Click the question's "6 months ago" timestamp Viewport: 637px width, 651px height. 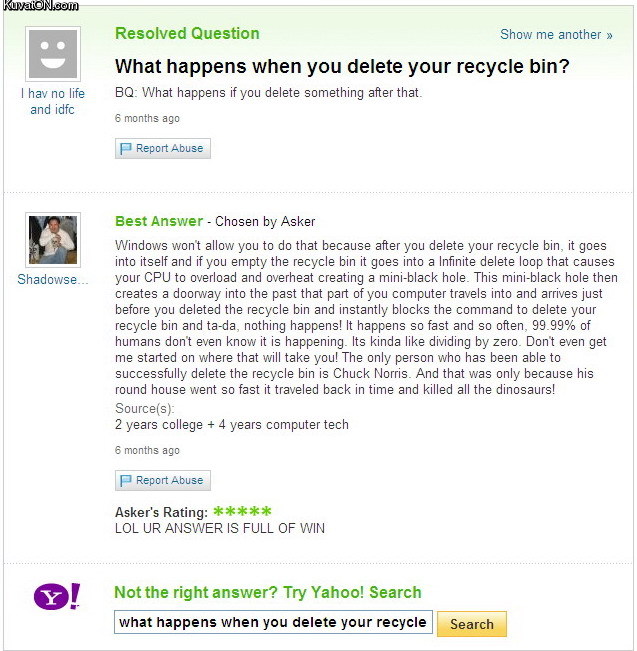pyautogui.click(x=147, y=118)
